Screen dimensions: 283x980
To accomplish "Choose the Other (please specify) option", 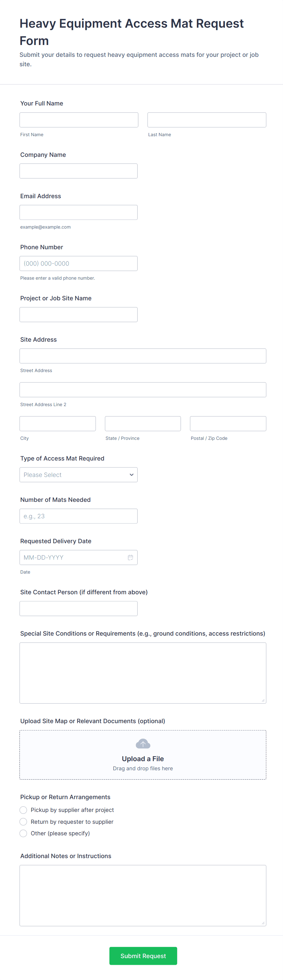I will [x=23, y=833].
